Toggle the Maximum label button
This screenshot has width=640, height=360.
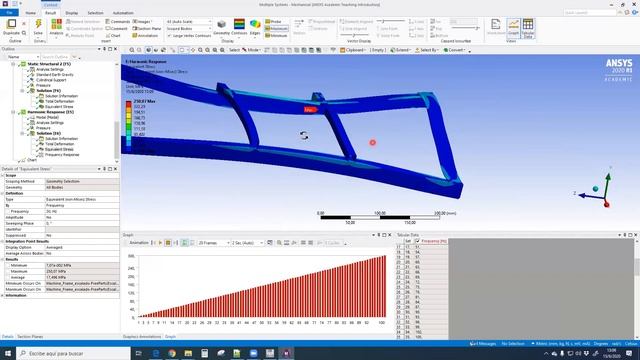tap(276, 29)
